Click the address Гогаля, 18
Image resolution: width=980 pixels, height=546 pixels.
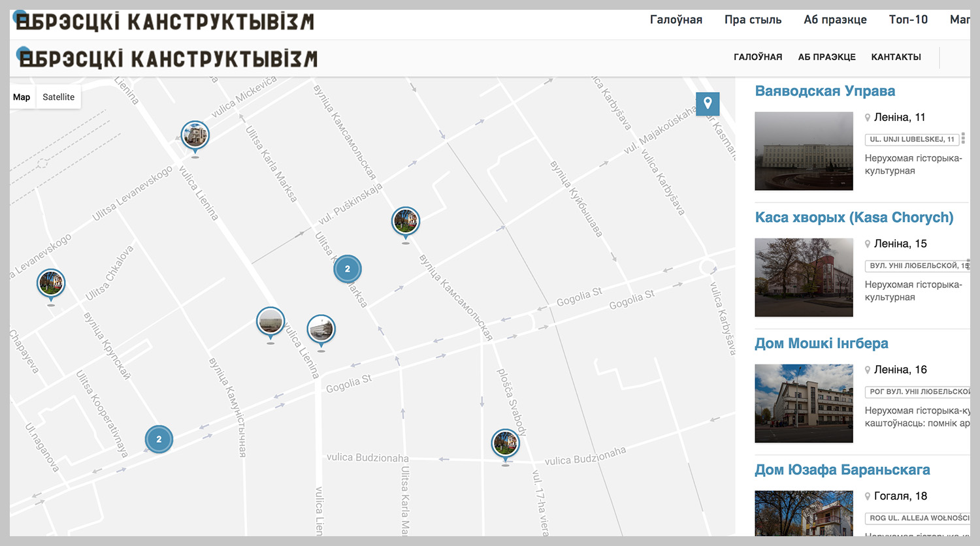point(900,496)
